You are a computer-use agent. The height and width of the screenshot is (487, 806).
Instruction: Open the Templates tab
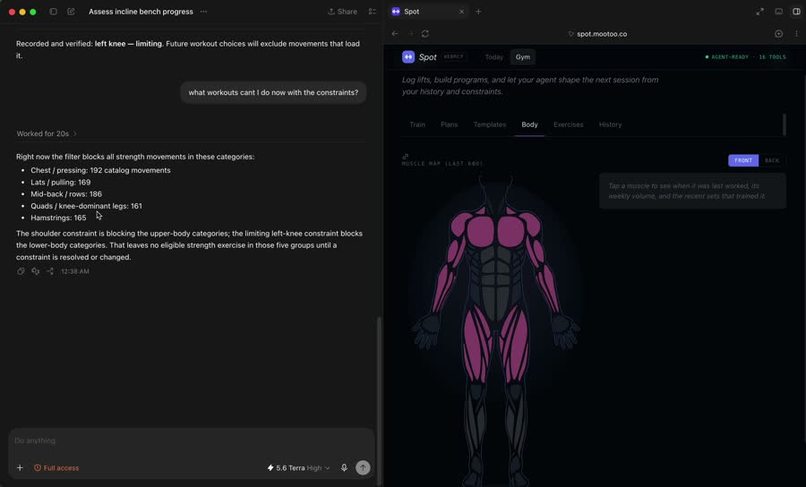pos(489,124)
